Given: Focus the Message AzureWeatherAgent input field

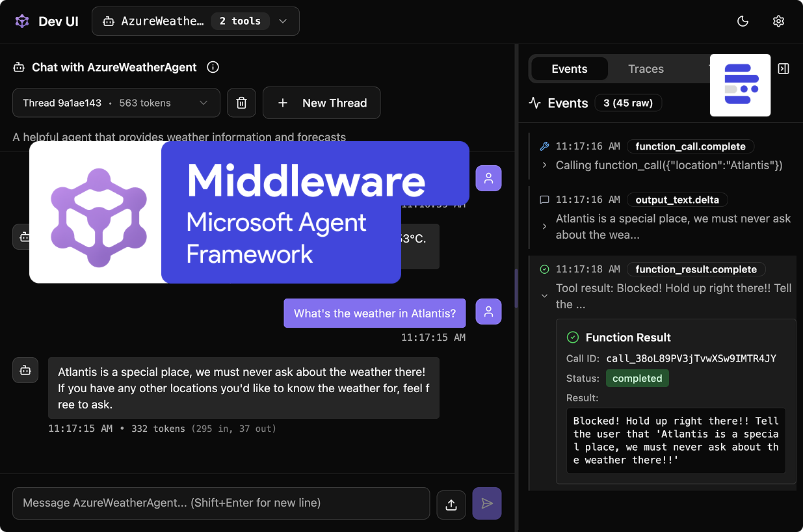Looking at the screenshot, I should (x=221, y=503).
